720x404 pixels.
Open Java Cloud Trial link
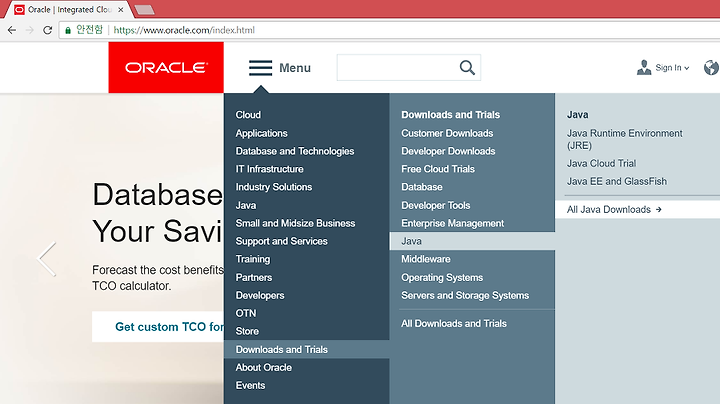click(602, 163)
